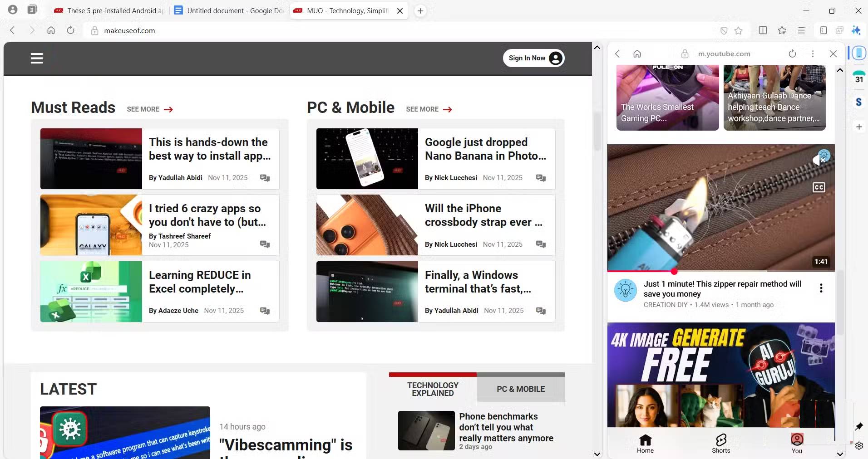Viewport: 868px width, 459px height.
Task: Switch to the "These 5 pre-installed Android" tab
Action: (109, 10)
